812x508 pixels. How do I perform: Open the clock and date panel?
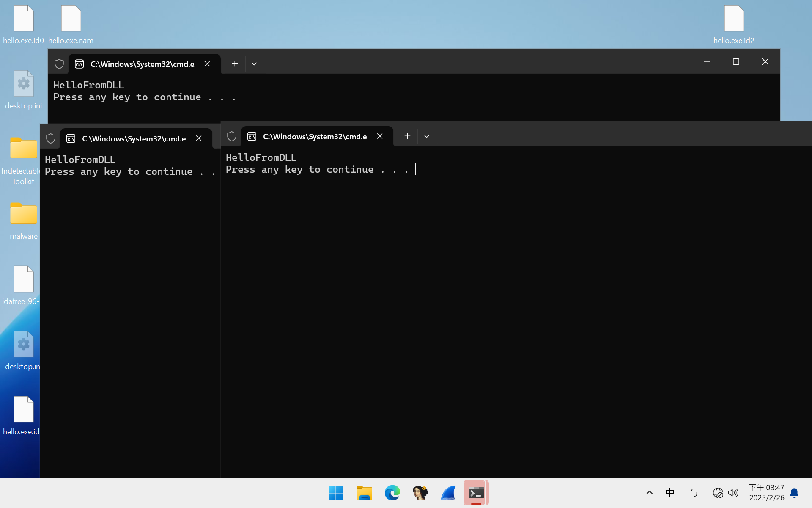pyautogui.click(x=766, y=493)
